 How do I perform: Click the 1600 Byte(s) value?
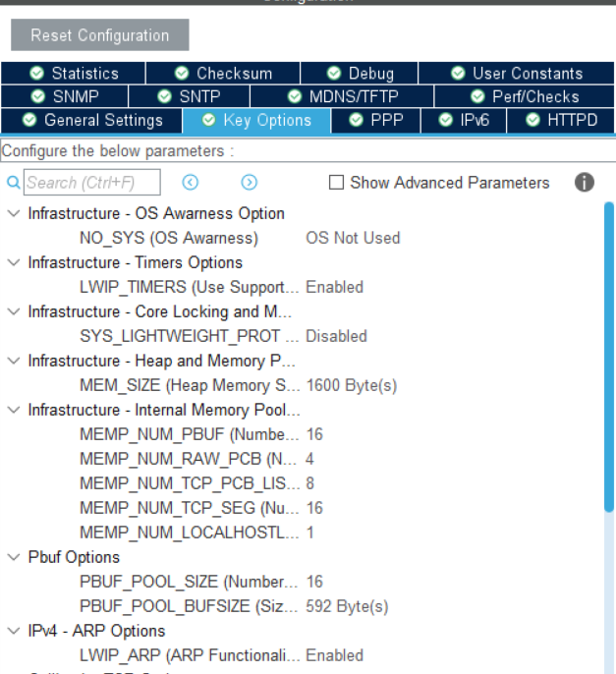351,385
